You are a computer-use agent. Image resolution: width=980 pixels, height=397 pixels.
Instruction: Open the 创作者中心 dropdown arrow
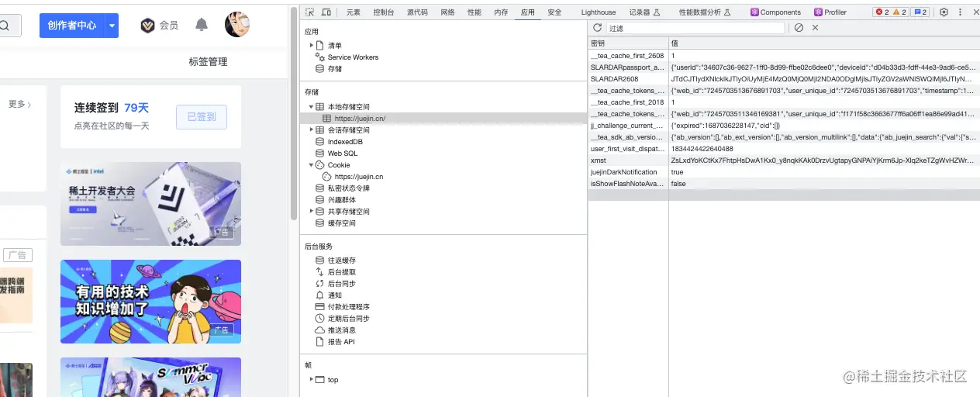tap(112, 26)
